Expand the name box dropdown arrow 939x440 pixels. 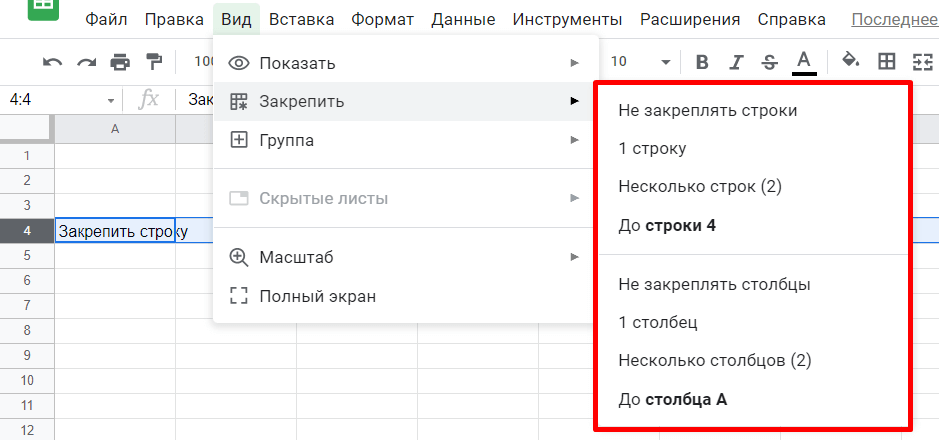[111, 101]
